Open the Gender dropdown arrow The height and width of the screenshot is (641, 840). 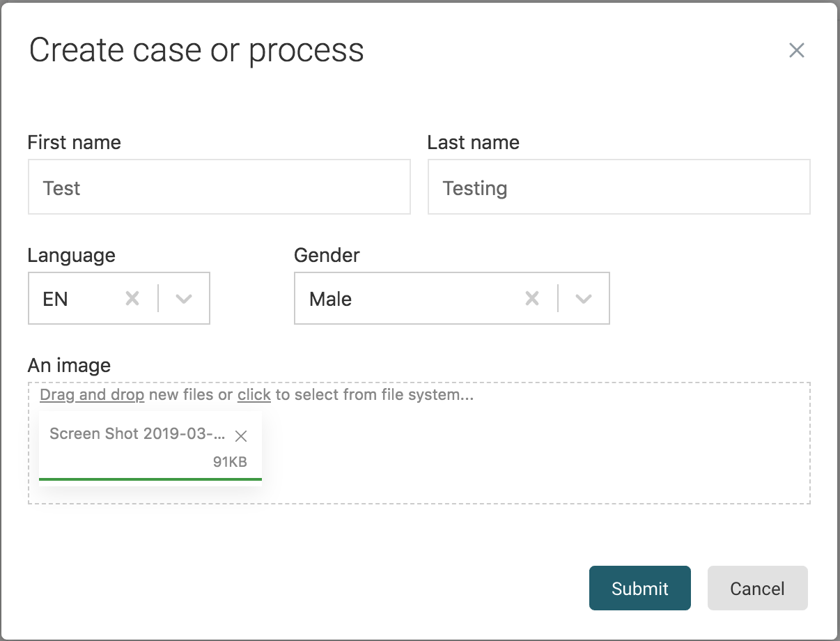click(x=584, y=299)
